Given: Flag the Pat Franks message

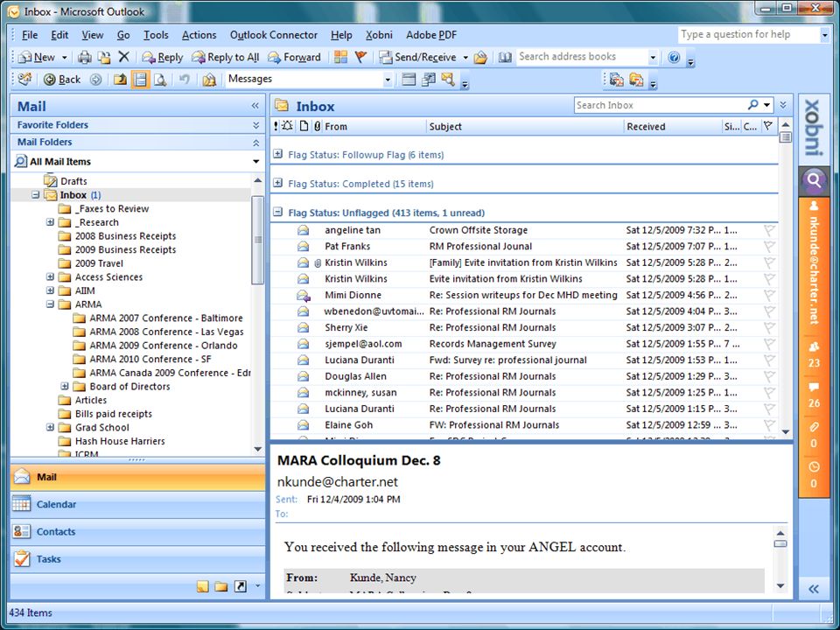Looking at the screenshot, I should pyautogui.click(x=769, y=247).
